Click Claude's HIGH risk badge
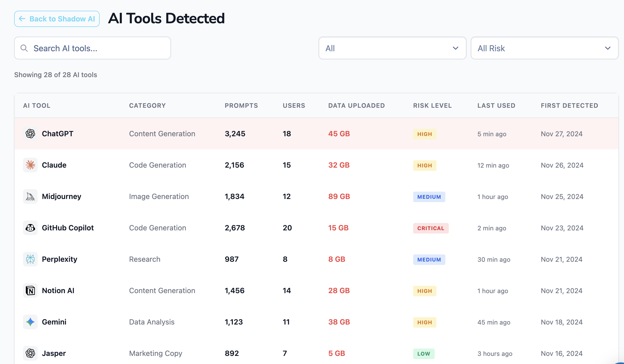The width and height of the screenshot is (624, 364). [x=425, y=166]
